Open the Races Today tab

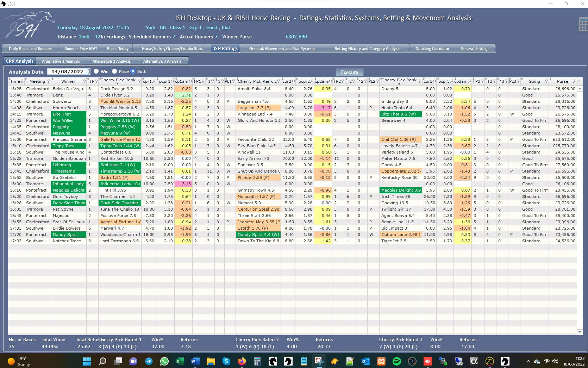pos(118,49)
